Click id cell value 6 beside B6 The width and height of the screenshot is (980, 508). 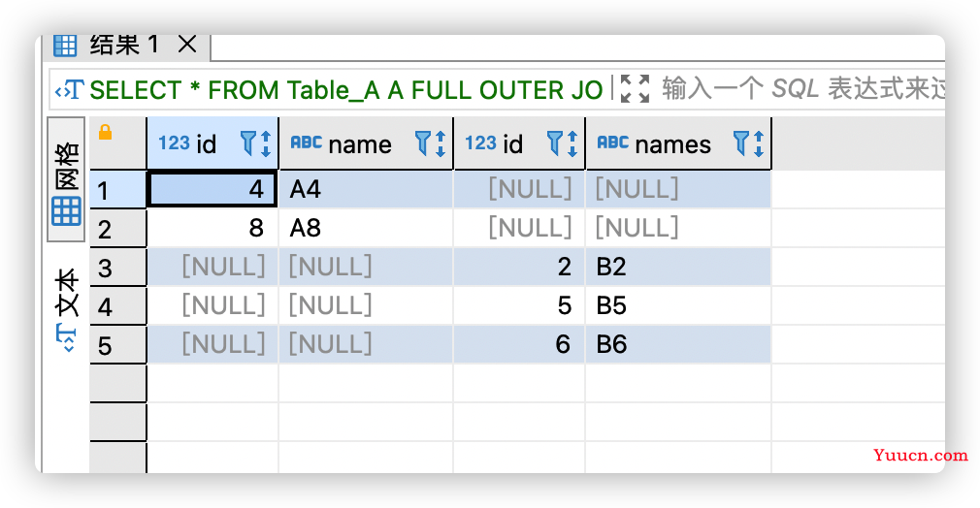pyautogui.click(x=519, y=344)
